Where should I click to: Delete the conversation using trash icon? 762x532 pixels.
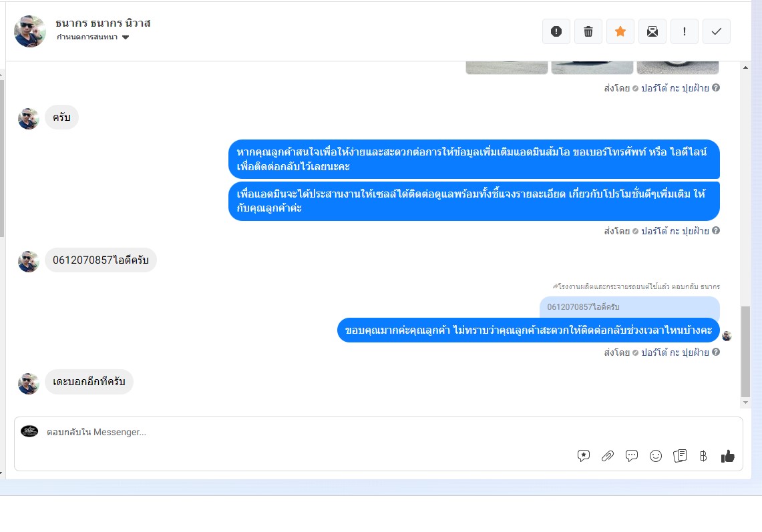coord(588,31)
